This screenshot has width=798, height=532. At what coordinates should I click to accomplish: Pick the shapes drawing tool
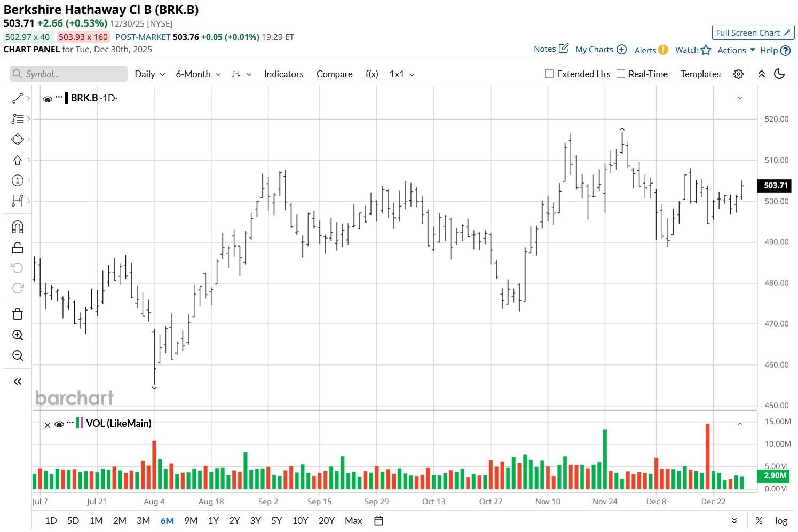point(17,139)
